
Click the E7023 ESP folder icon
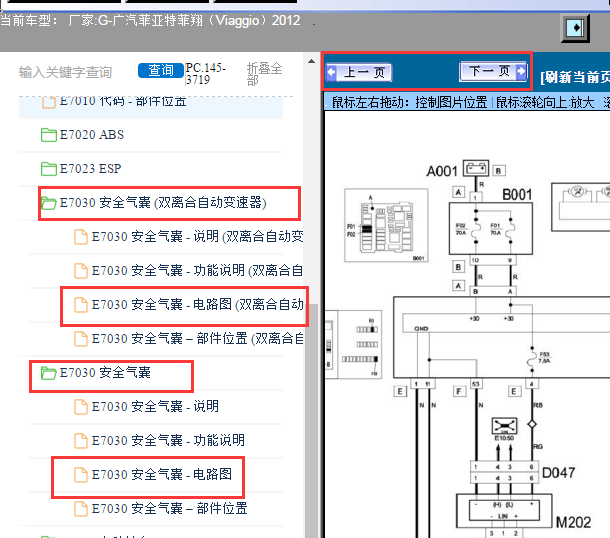tap(49, 168)
